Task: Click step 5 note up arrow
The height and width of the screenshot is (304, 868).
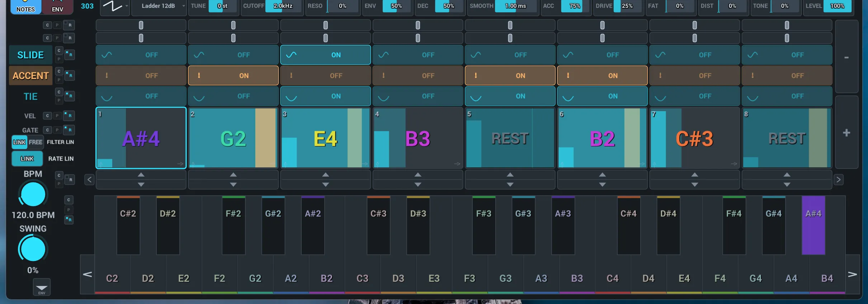Action: click(510, 175)
